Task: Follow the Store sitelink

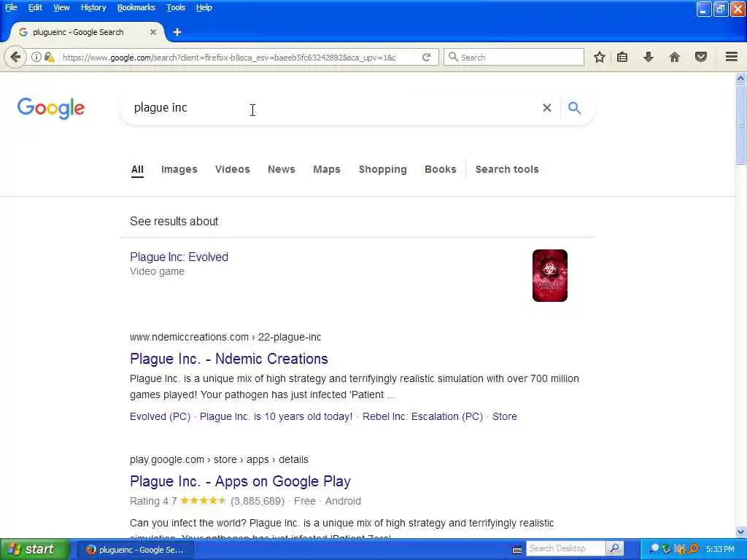Action: point(505,416)
